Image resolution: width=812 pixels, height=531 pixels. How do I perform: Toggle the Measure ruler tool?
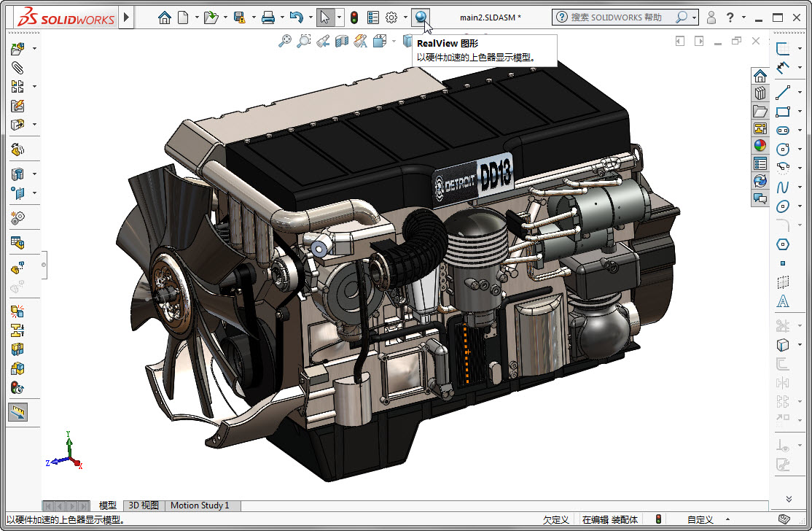point(18,412)
